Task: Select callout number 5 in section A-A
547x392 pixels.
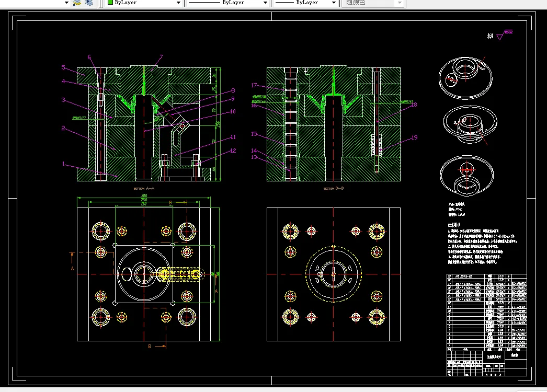Action: (x=63, y=67)
